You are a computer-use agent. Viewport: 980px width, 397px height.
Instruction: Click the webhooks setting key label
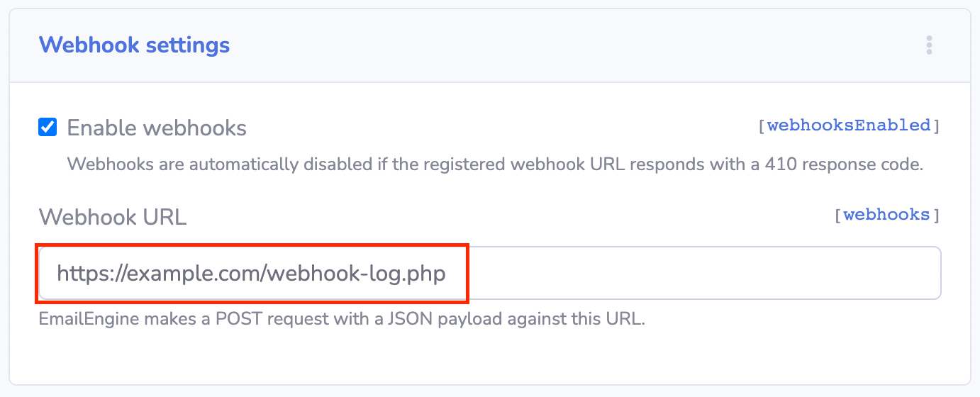coord(886,215)
